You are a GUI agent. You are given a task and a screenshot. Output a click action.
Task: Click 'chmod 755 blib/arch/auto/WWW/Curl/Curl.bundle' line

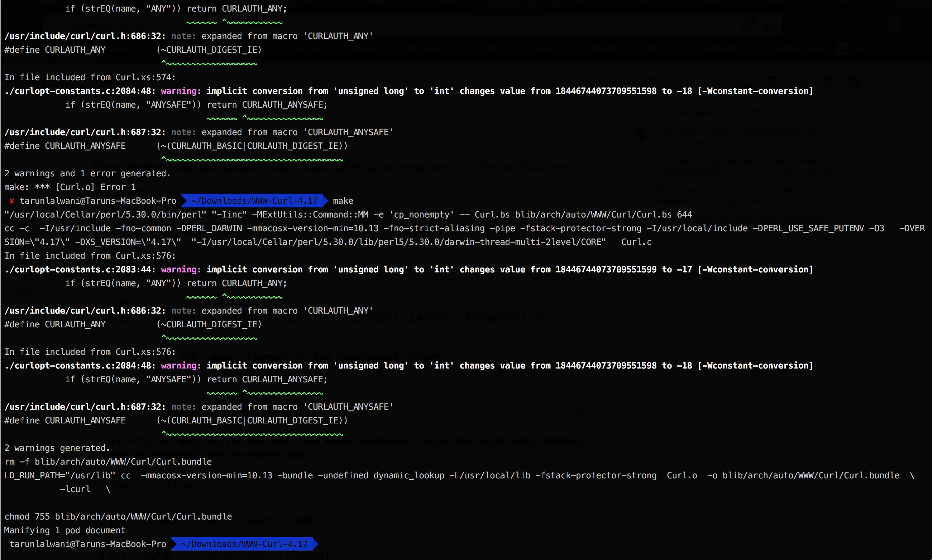pyautogui.click(x=118, y=517)
